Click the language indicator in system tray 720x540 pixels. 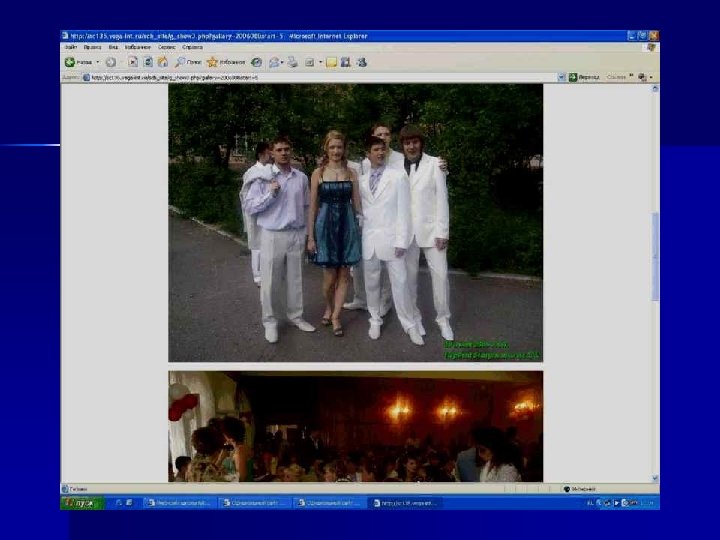(591, 503)
